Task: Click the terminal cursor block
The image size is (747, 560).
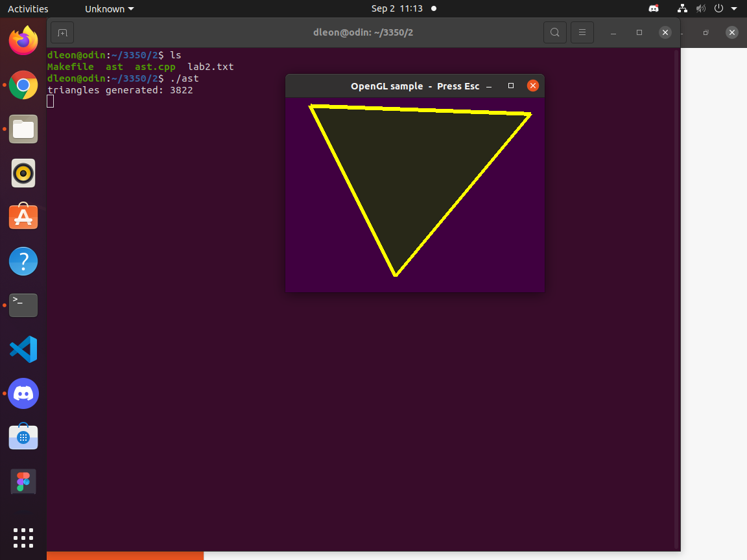Action: [51, 101]
